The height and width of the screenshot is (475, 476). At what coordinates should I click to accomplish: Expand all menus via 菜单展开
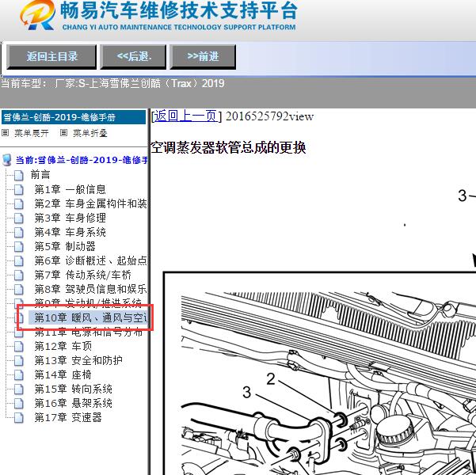(x=32, y=133)
